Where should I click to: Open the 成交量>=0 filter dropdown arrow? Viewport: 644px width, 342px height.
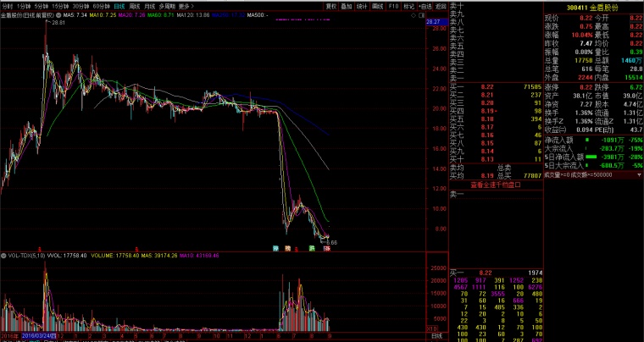[x=639, y=175]
